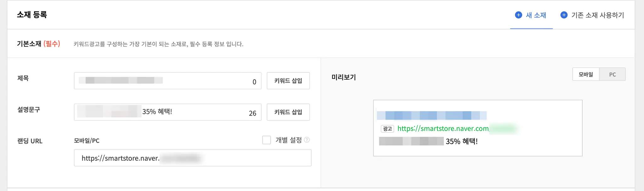Select 모바일 preview mode
The height and width of the screenshot is (191, 644).
(586, 74)
